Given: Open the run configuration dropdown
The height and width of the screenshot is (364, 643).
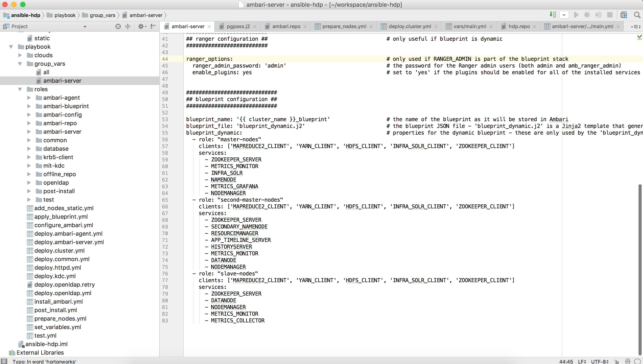Looking at the screenshot, I should point(564,15).
